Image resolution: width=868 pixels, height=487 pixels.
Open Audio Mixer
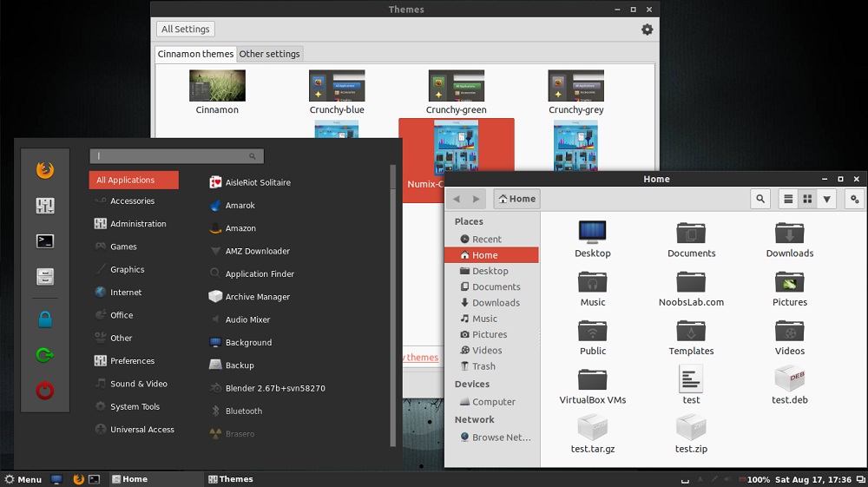click(x=240, y=319)
